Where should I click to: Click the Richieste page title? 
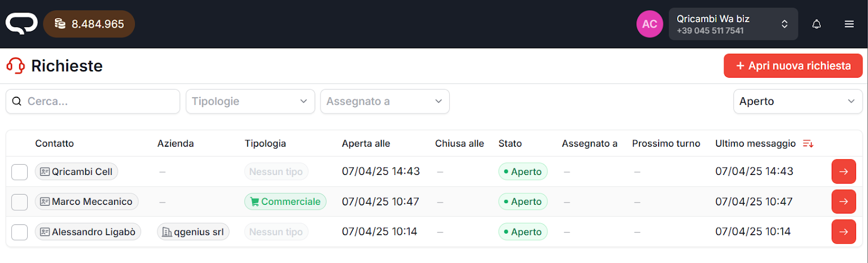tap(67, 66)
